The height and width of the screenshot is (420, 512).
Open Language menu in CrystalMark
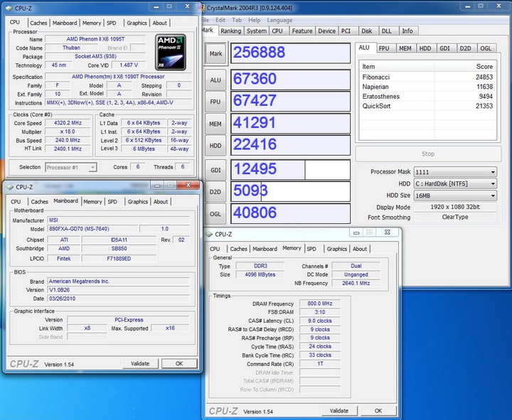[279, 20]
